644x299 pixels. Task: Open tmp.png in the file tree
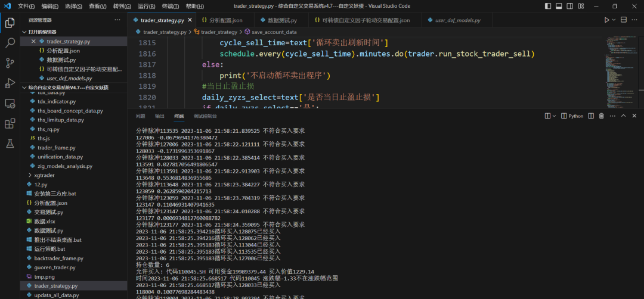(43, 277)
